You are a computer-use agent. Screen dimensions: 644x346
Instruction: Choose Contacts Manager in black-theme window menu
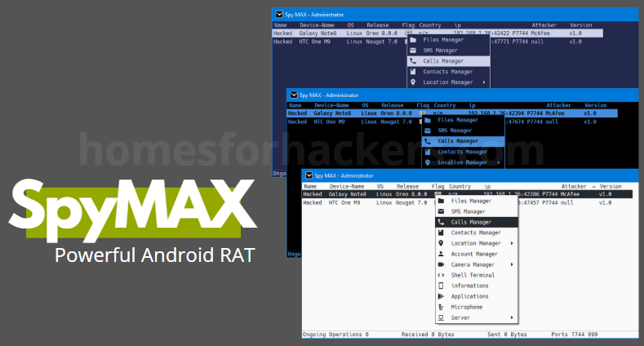coord(463,152)
